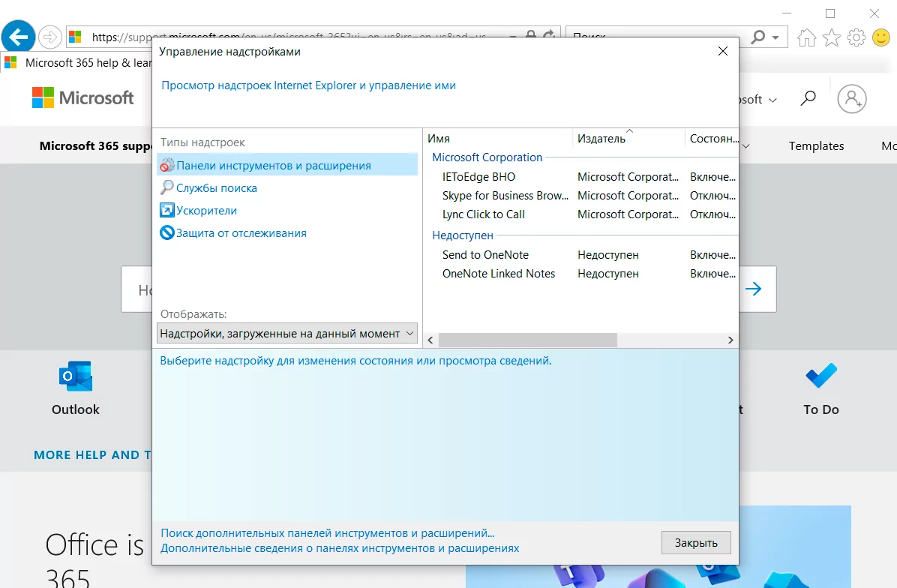Sort by the Имя column header

click(x=499, y=139)
